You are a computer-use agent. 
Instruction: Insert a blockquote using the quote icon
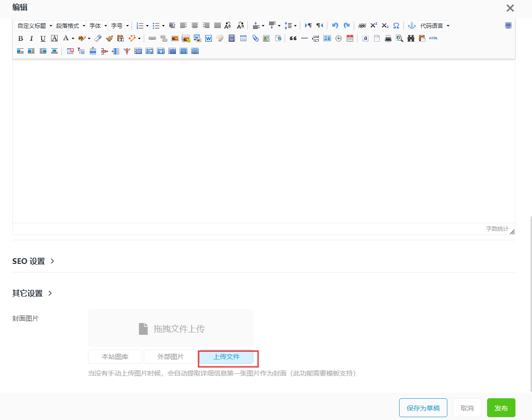(293, 38)
